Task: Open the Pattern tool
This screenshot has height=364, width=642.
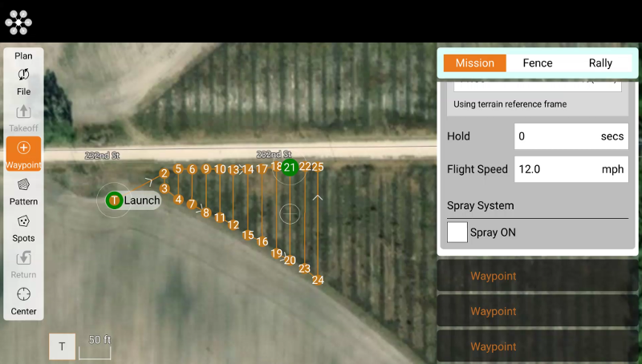Action: (23, 192)
